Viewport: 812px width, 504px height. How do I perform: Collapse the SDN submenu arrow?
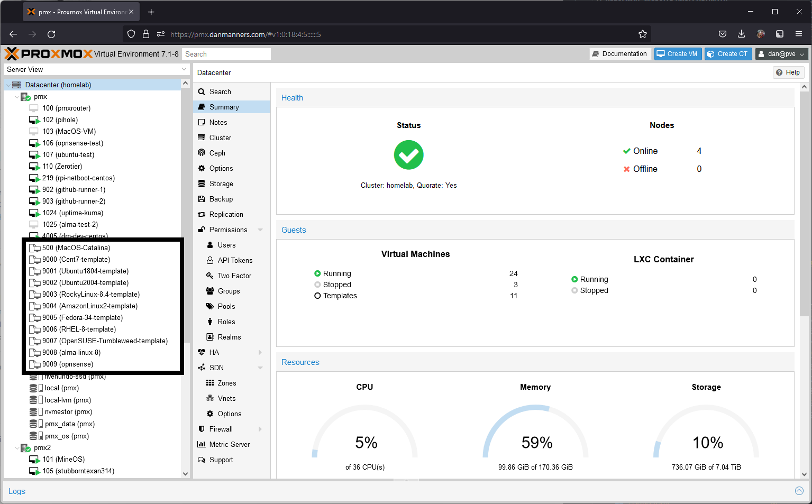click(260, 368)
